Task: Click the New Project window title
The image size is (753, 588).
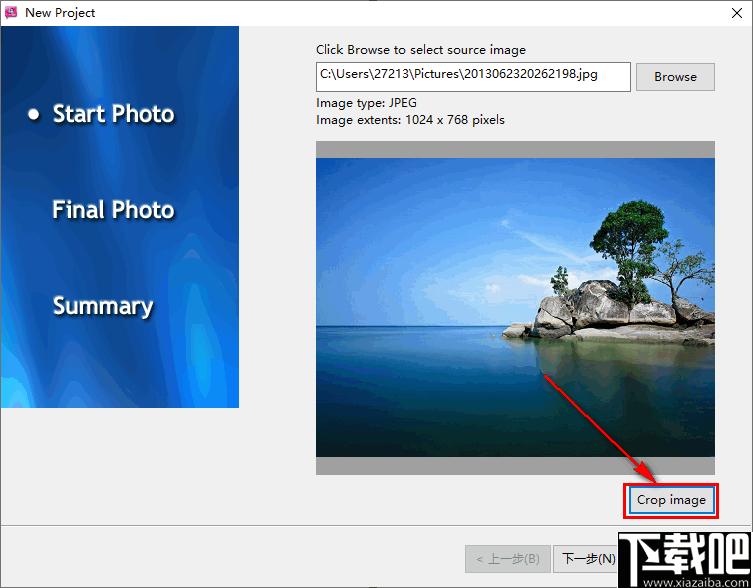Action: tap(60, 13)
